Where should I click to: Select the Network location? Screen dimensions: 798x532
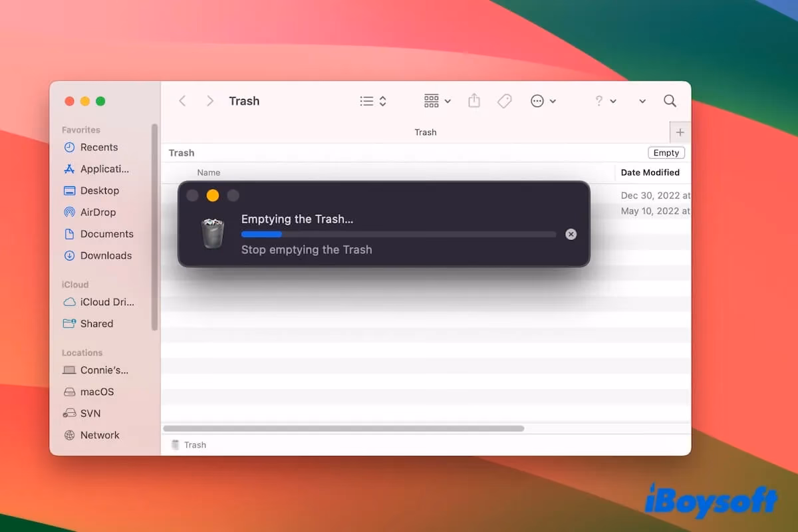pos(100,435)
